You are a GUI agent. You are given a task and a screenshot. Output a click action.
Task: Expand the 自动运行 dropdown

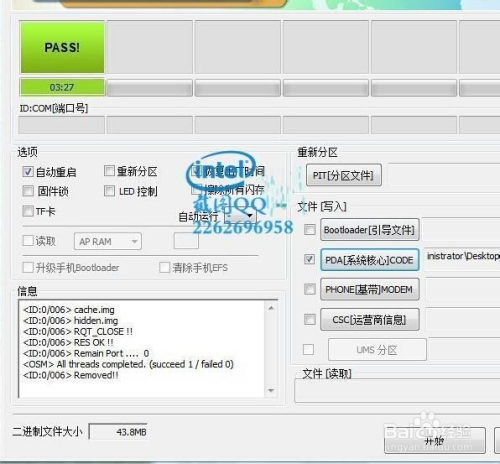click(241, 216)
